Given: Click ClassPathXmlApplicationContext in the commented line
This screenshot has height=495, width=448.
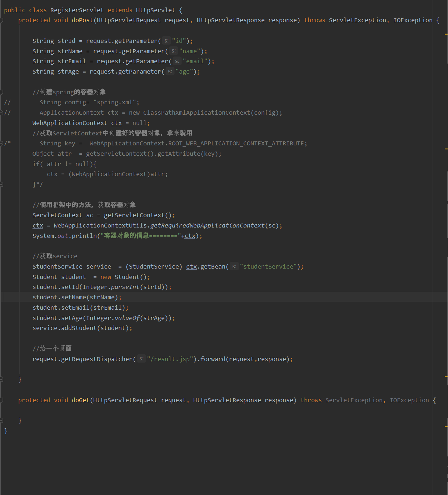Looking at the screenshot, I should [x=196, y=113].
